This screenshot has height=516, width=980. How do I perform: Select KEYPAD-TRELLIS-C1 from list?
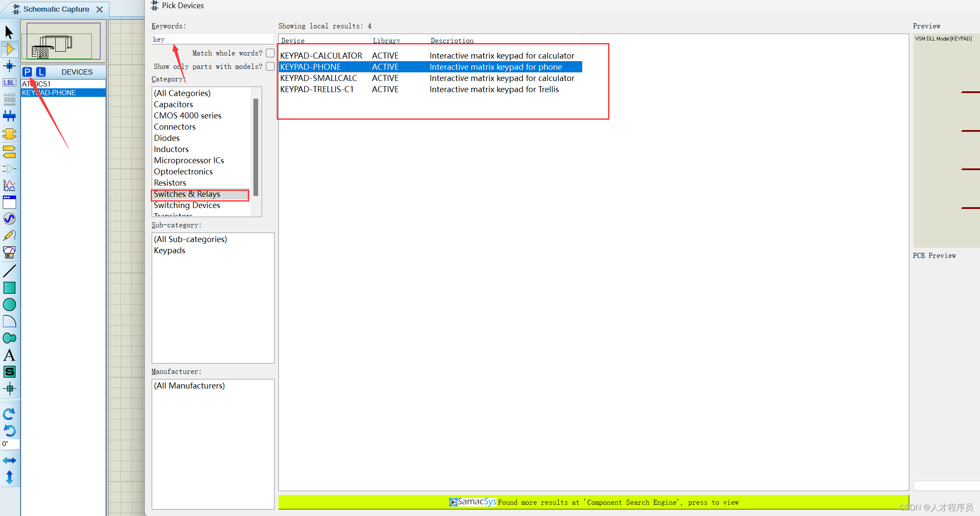[x=317, y=89]
